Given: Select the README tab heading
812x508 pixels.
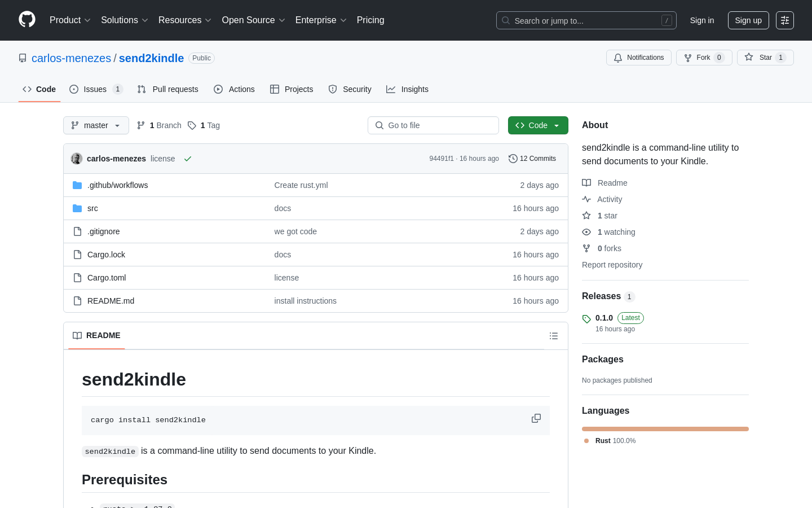Looking at the screenshot, I should point(96,335).
